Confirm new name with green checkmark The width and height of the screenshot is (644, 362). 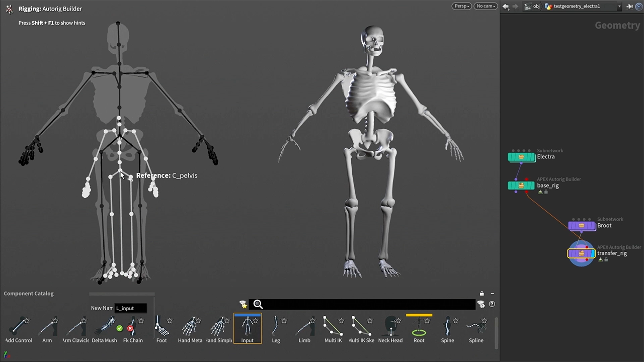tap(119, 328)
